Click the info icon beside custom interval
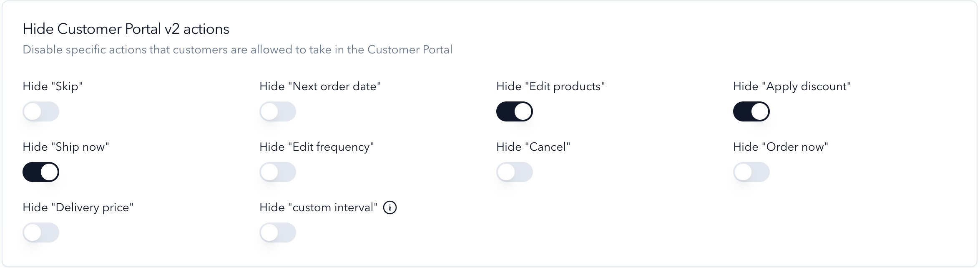Screen dimensions: 980x268 389,207
